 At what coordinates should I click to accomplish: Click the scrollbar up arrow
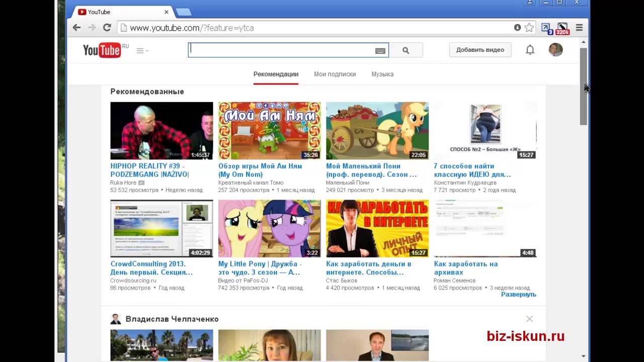[x=584, y=43]
